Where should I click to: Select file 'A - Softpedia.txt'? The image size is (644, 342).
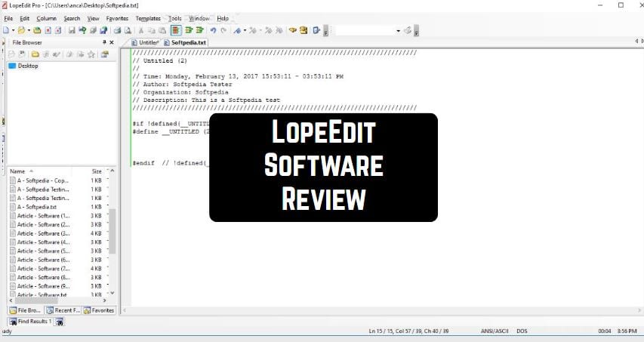pos(33,207)
